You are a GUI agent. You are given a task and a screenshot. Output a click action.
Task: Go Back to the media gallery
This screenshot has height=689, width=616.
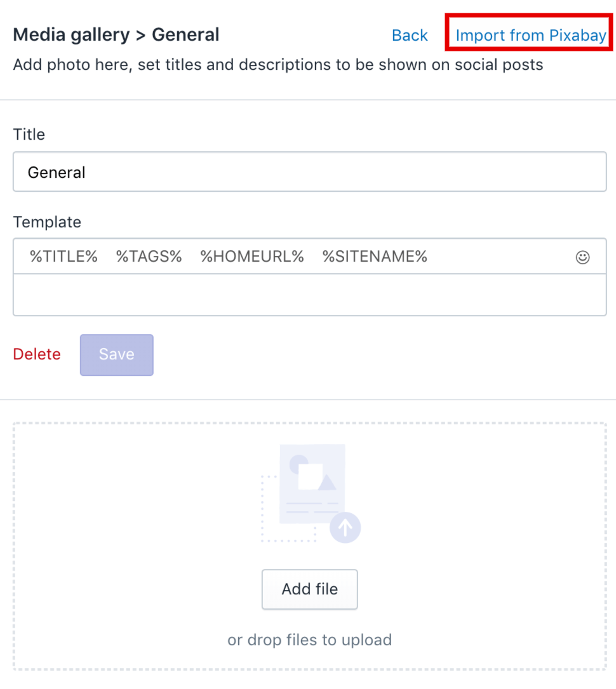(x=410, y=35)
